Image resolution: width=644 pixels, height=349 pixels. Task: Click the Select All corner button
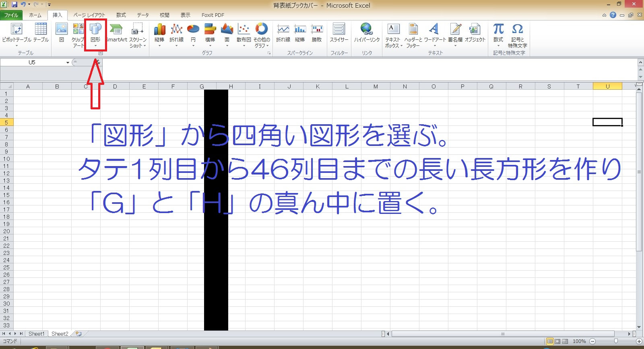point(7,86)
